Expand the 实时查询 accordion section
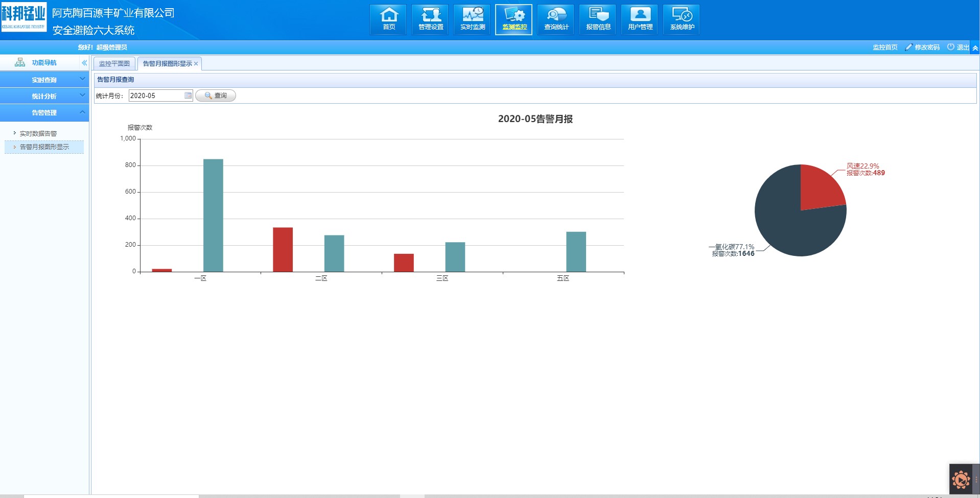 (44, 80)
